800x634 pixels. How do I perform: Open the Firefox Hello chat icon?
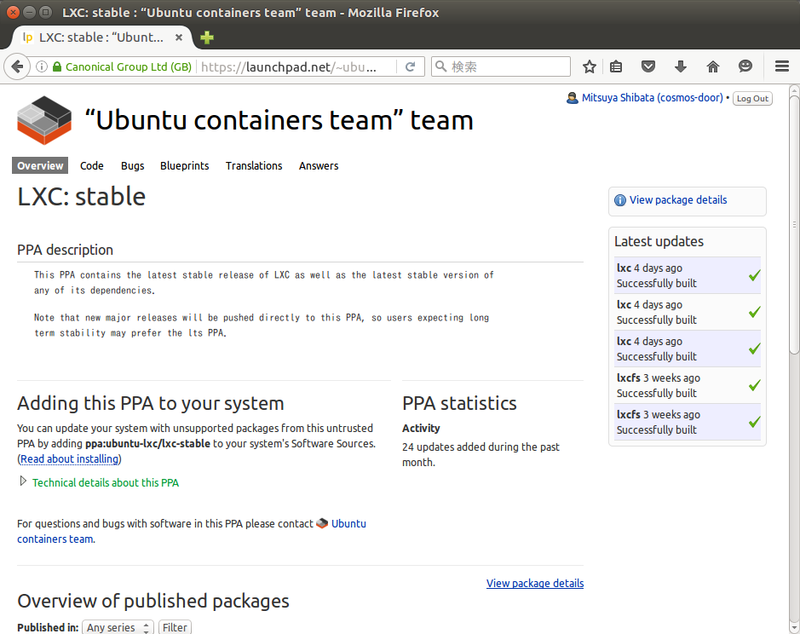[x=745, y=67]
